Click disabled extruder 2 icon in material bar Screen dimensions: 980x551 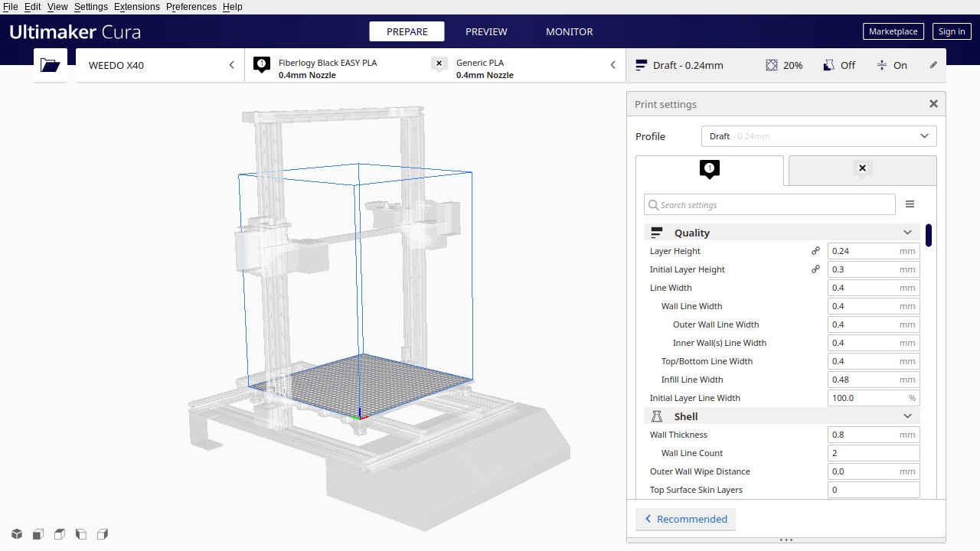pos(439,65)
